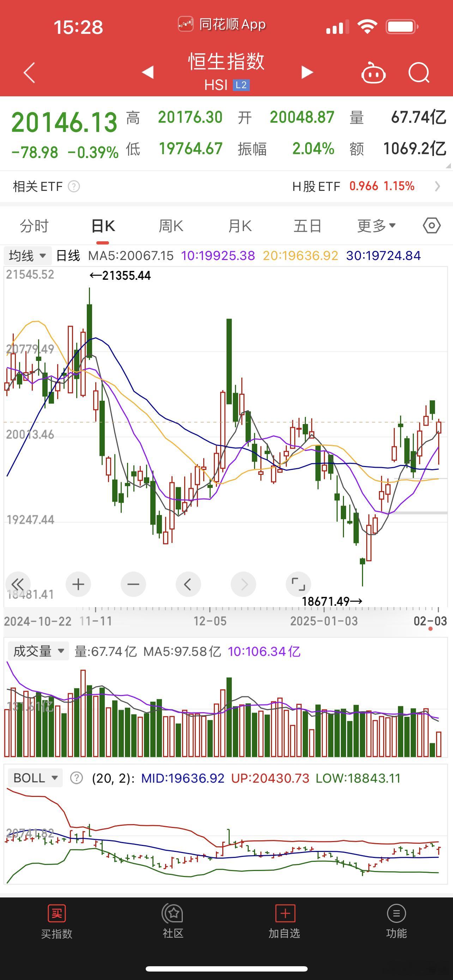453x980 pixels.
Task: Zoom in chart with plus button
Action: pos(78,584)
